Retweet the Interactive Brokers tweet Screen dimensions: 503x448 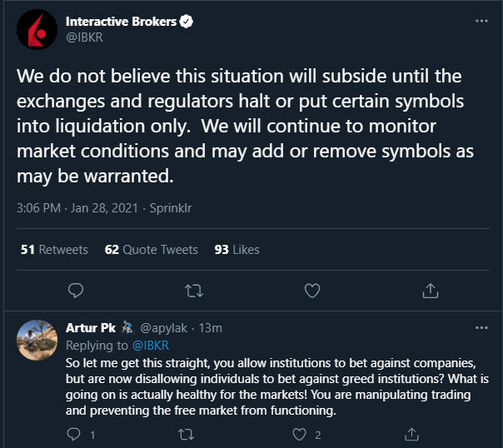click(x=193, y=291)
